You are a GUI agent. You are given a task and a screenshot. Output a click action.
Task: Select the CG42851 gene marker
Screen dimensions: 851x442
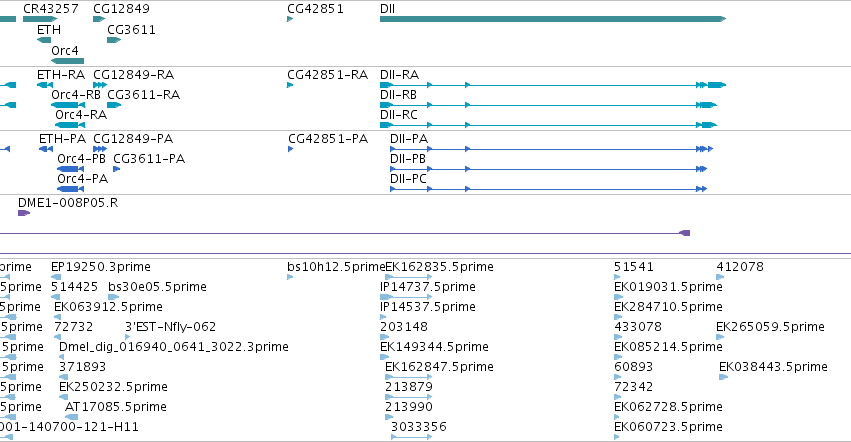pos(290,19)
